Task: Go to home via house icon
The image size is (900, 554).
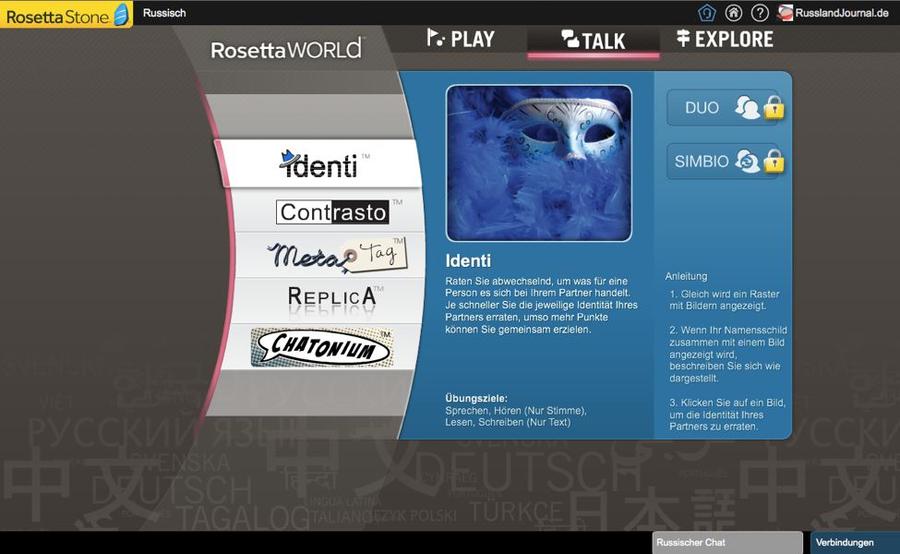Action: click(733, 13)
